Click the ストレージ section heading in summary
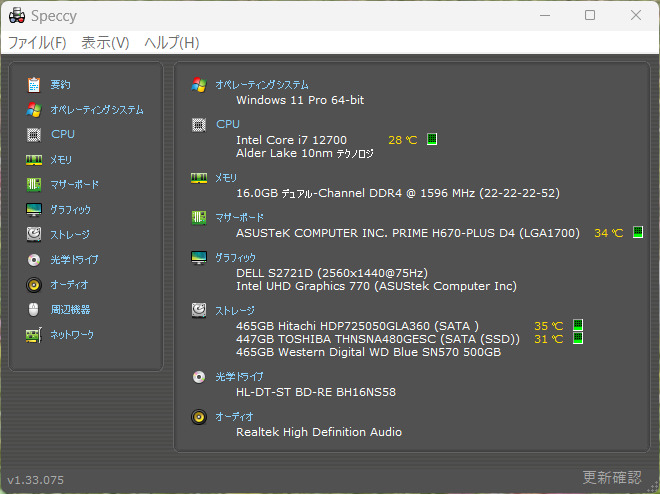 [x=235, y=311]
